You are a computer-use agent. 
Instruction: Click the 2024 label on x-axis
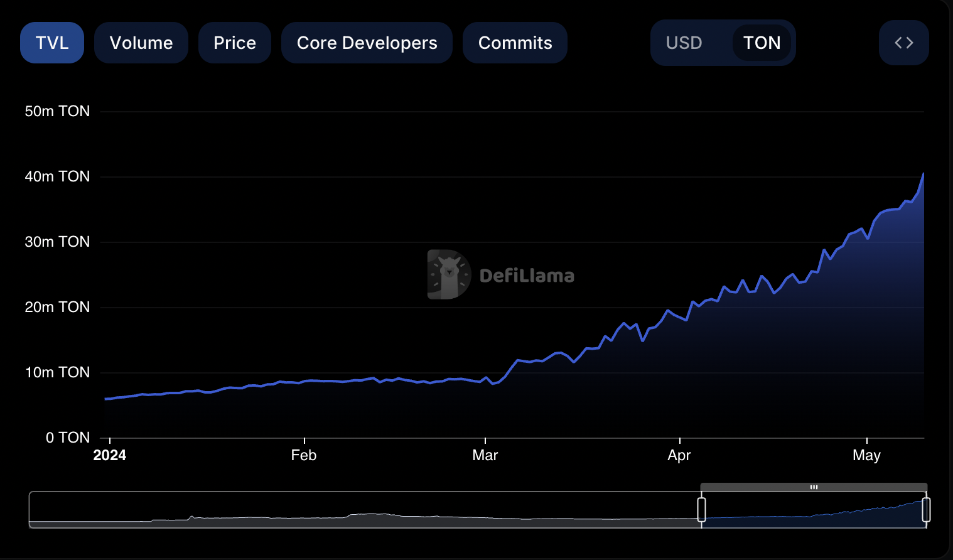click(110, 455)
